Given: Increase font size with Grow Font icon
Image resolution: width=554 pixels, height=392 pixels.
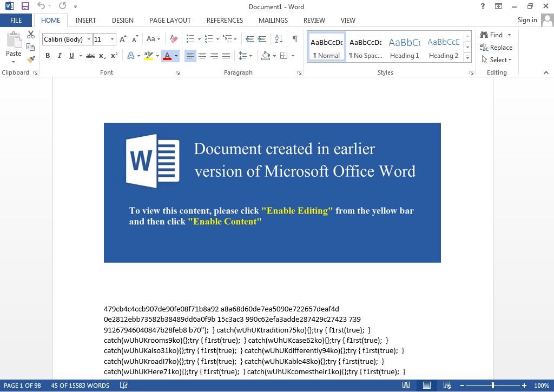Looking at the screenshot, I should 123,39.
